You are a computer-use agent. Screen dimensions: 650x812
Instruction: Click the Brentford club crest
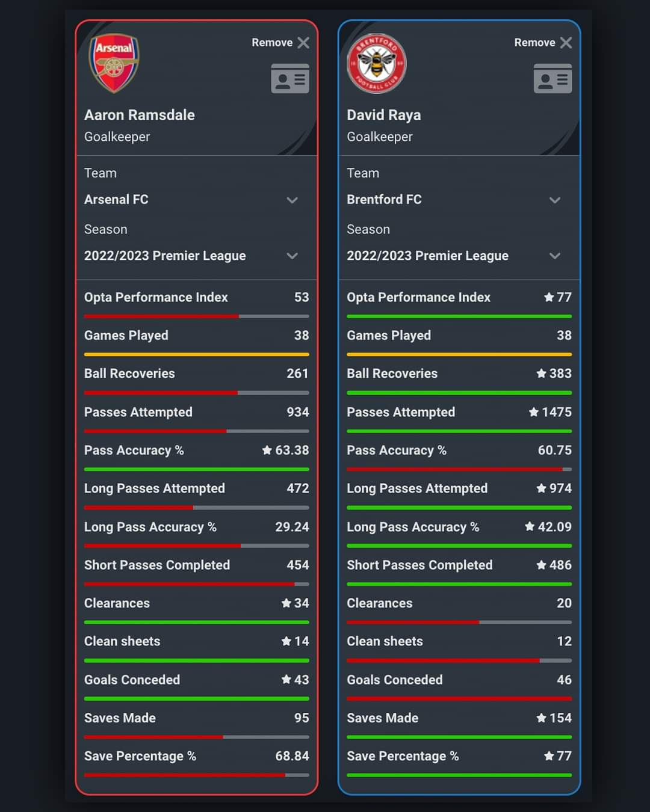coord(377,63)
